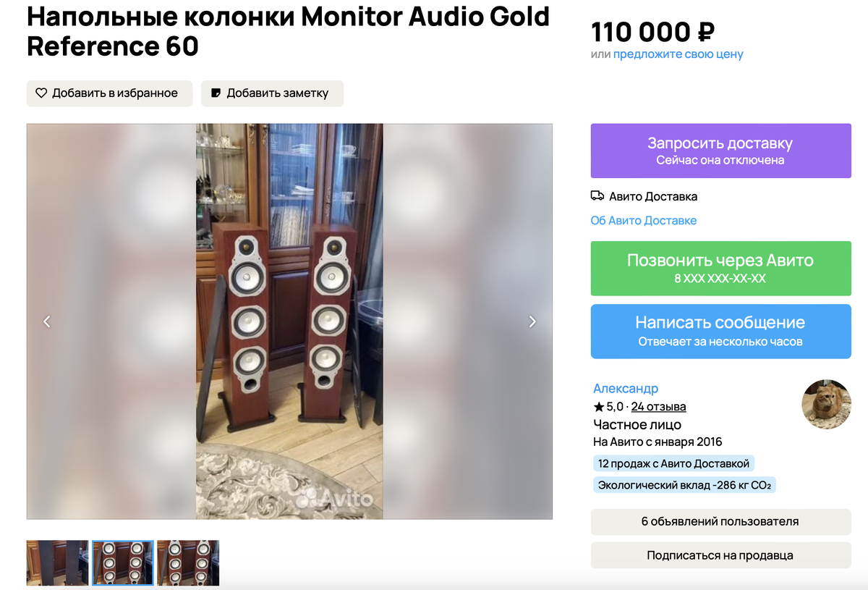Click the star rating icon beside 5,0
This screenshot has width=868, height=590.
[599, 407]
